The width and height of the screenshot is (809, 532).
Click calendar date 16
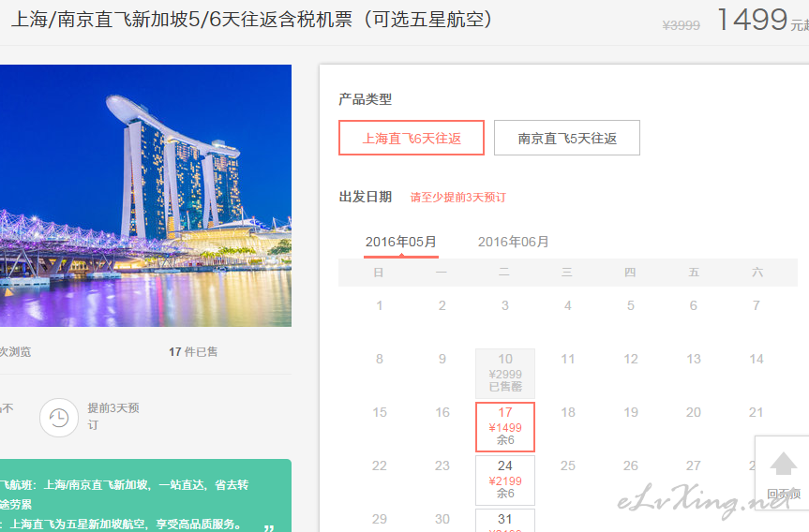coord(442,412)
